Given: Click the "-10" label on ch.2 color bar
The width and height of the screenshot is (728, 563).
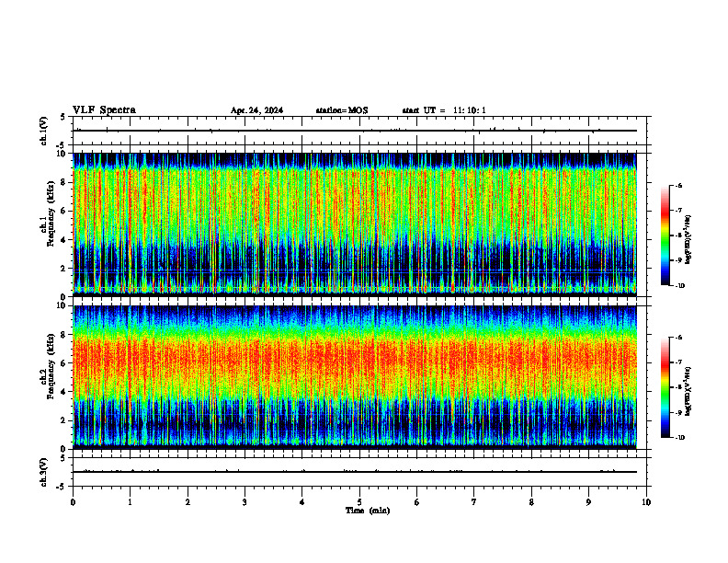Looking at the screenshot, I should point(680,438).
